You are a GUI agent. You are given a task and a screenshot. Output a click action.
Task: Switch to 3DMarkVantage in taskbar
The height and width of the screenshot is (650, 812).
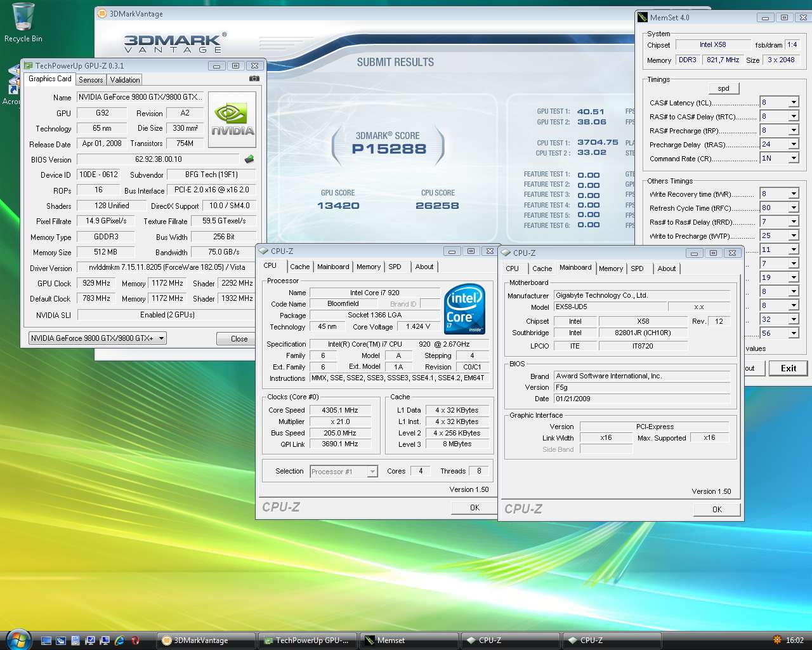(x=207, y=640)
